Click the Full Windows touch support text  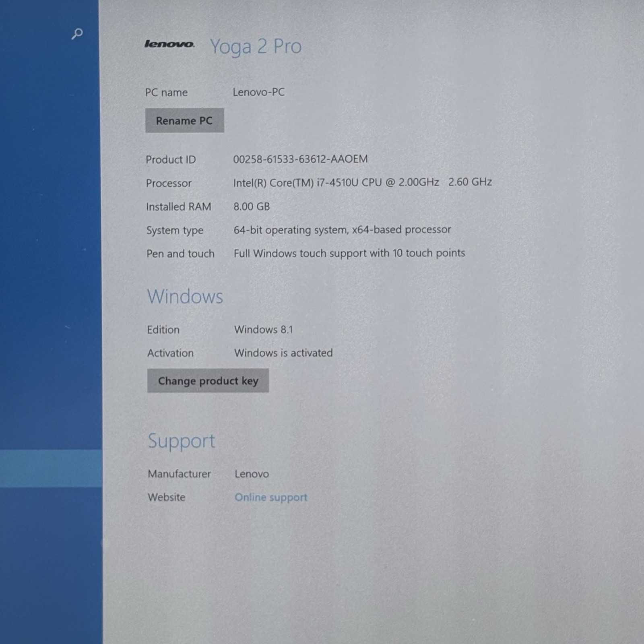click(349, 253)
